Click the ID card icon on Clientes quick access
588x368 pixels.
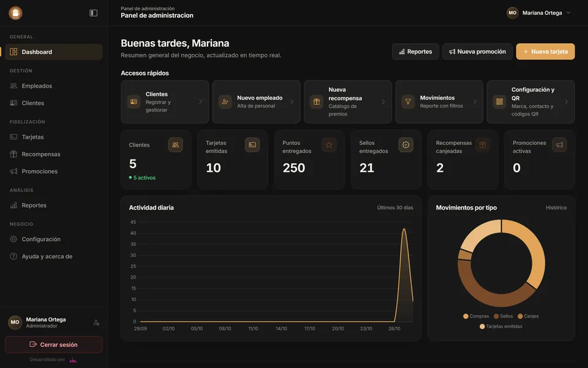pos(134,102)
